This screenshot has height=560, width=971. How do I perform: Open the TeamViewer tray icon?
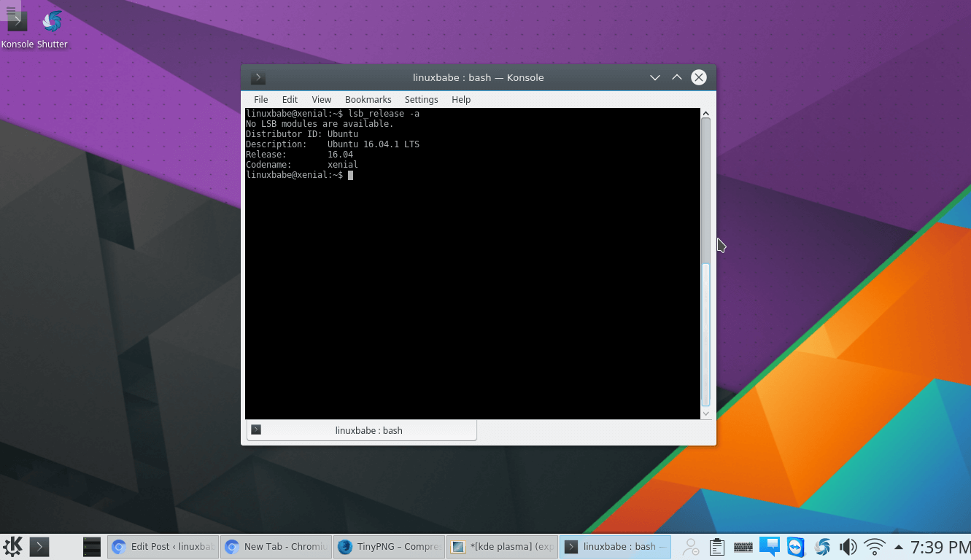[x=795, y=547]
